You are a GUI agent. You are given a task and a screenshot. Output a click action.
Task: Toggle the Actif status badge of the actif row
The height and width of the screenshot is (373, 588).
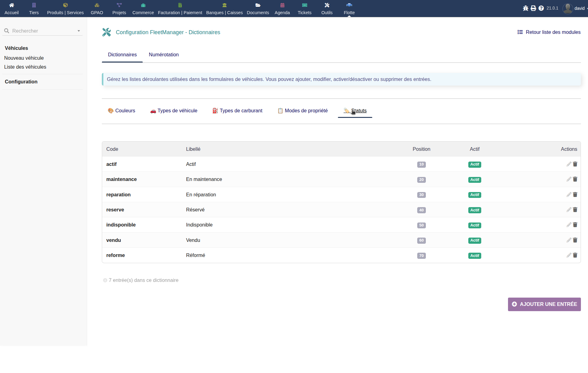click(474, 164)
